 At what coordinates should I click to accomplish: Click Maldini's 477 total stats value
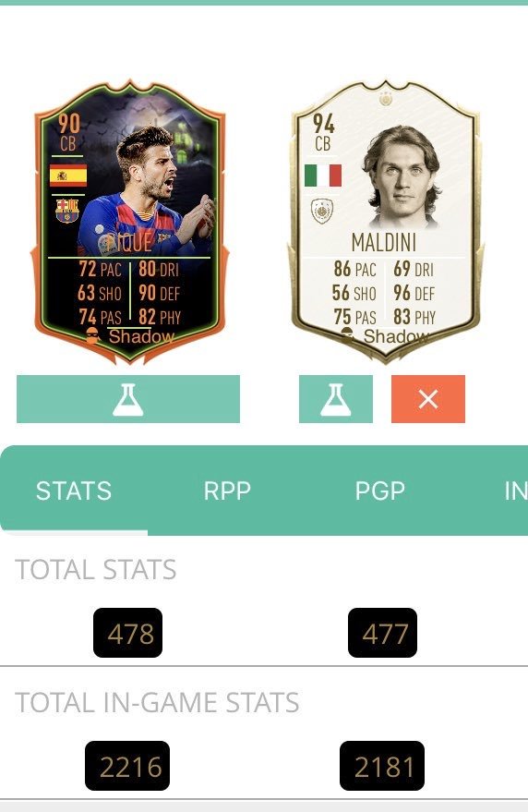382,633
